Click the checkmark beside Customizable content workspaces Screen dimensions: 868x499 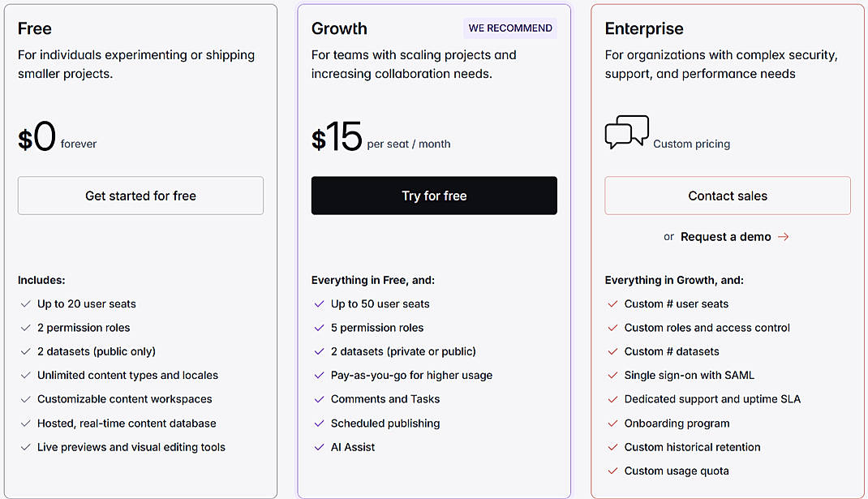pos(24,399)
